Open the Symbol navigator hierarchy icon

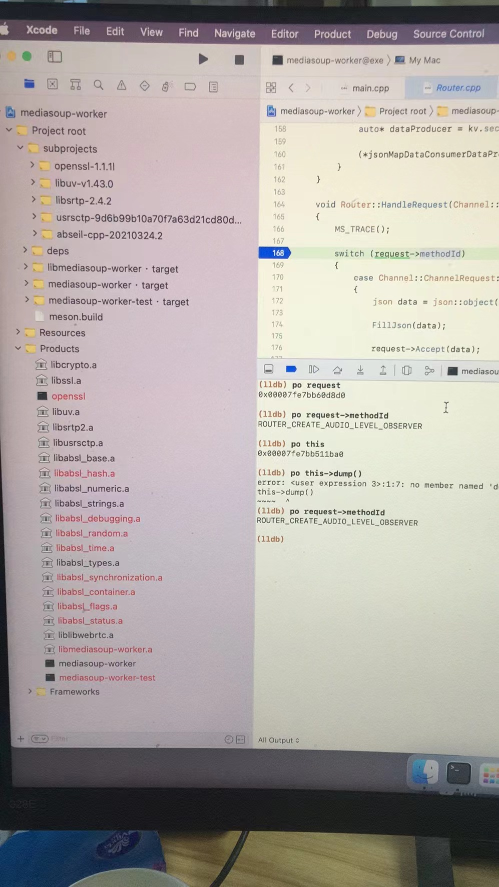click(x=75, y=85)
